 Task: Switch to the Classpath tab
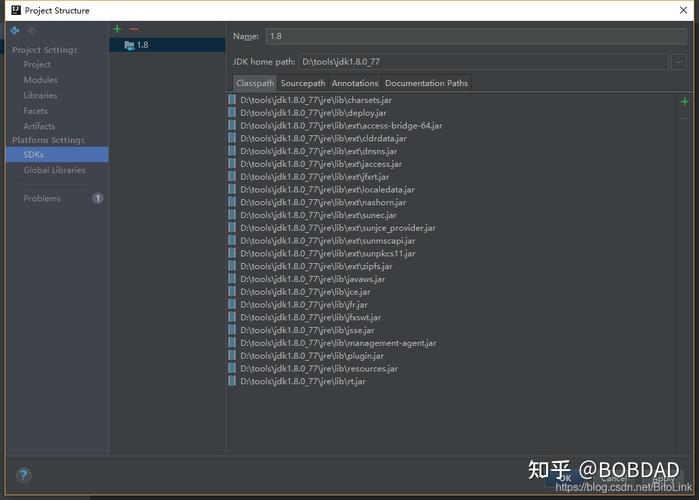[x=255, y=83]
